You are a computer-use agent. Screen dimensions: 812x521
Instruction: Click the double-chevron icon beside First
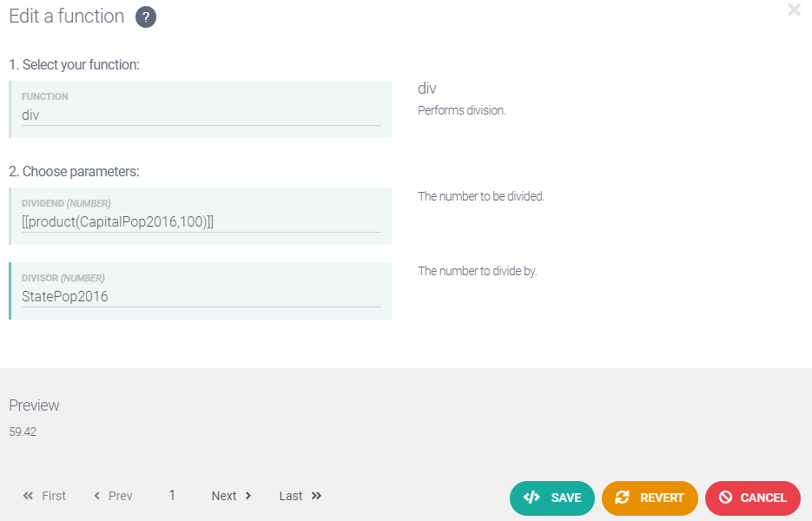[28, 496]
